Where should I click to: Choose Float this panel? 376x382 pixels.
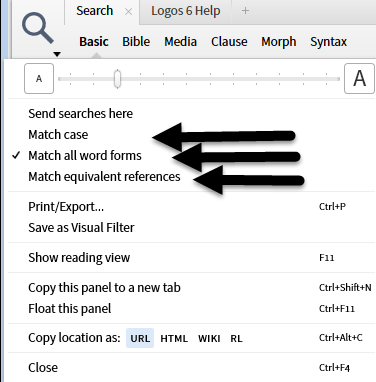70,309
